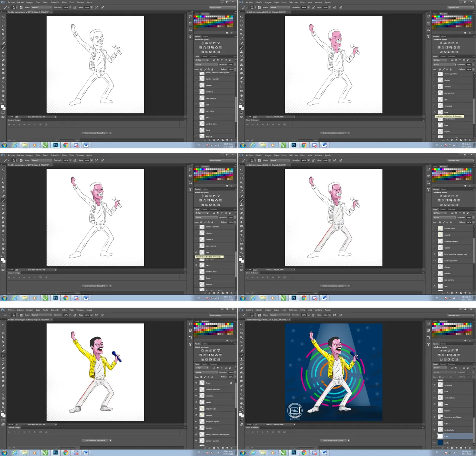Screen dimensions: 476x456
Task: Open Word taskbar icon in lineas-layer screenshot
Action: coord(86,452)
